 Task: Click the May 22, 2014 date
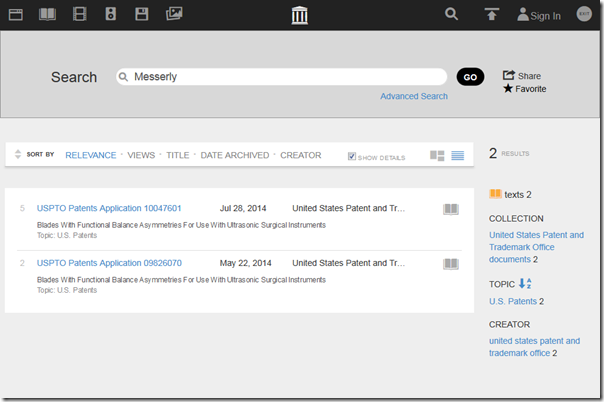245,263
